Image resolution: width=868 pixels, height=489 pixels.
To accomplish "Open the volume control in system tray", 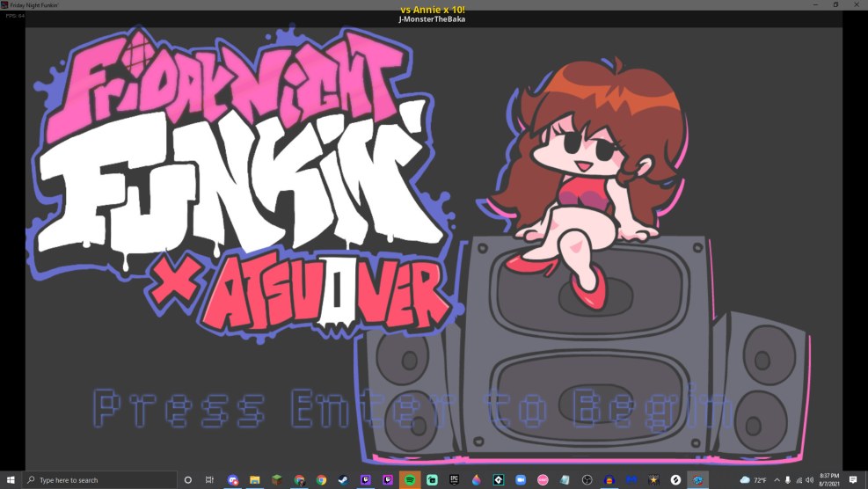I will click(x=809, y=480).
